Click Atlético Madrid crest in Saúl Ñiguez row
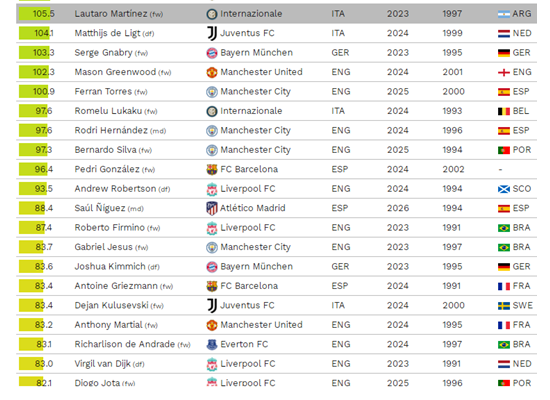This screenshot has width=550, height=400. (212, 208)
